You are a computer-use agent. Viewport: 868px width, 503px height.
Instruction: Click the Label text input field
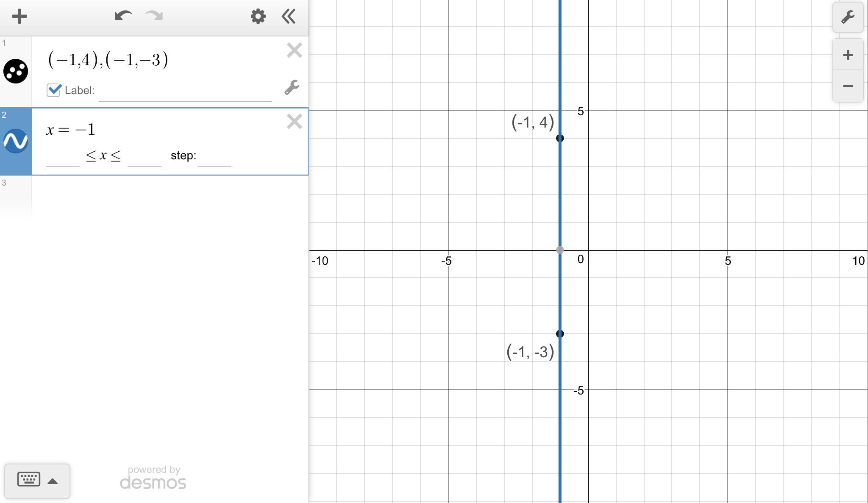[x=185, y=92]
